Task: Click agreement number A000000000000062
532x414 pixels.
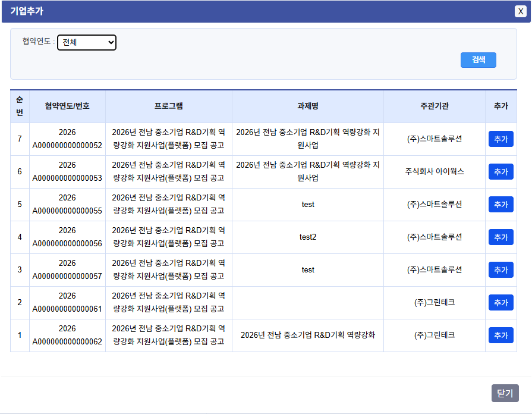Action: click(x=67, y=341)
